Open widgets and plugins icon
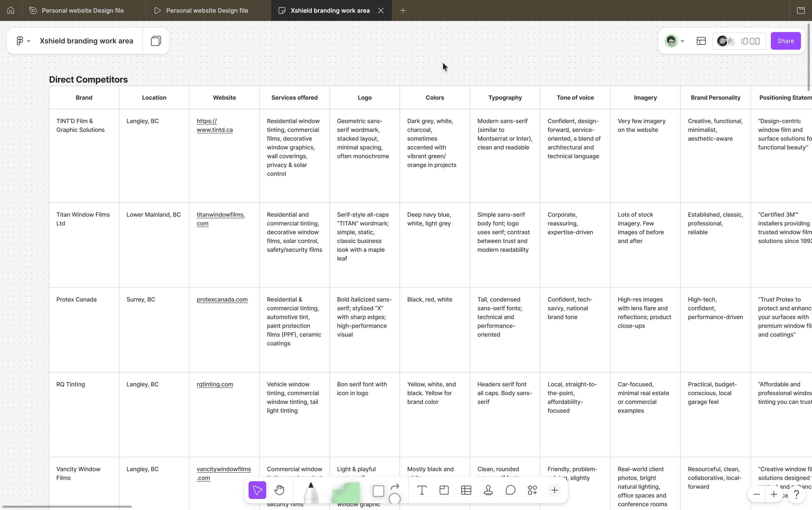Screen dimensions: 812x510 pos(532,490)
